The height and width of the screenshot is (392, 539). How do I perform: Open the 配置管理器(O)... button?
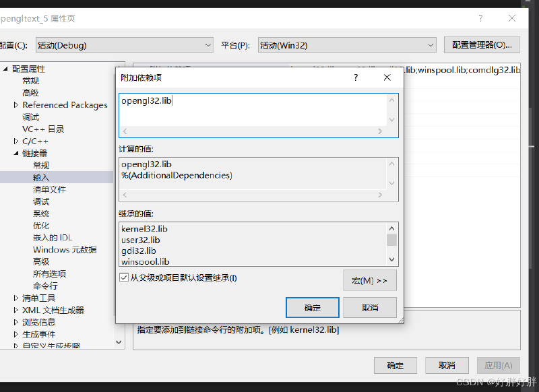482,45
